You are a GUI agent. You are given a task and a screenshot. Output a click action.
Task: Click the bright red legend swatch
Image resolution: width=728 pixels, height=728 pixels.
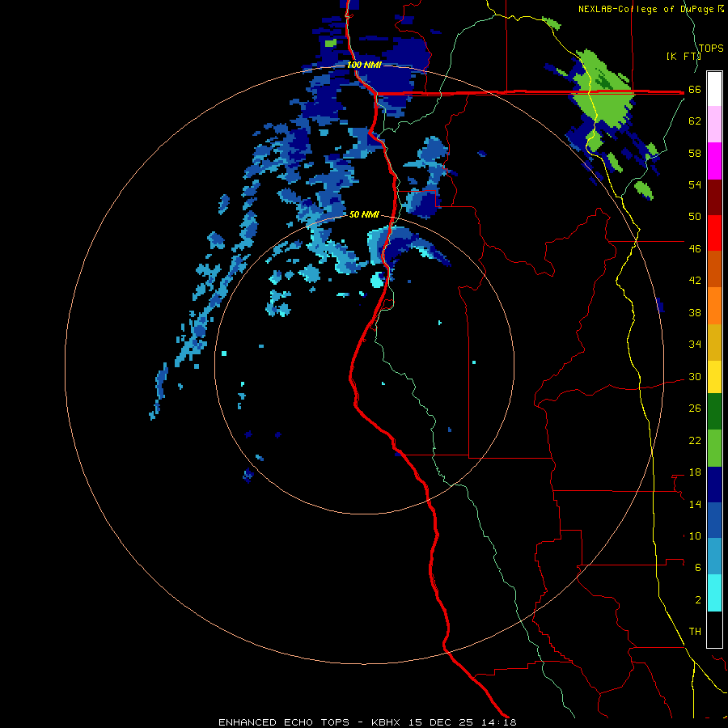pyautogui.click(x=714, y=233)
